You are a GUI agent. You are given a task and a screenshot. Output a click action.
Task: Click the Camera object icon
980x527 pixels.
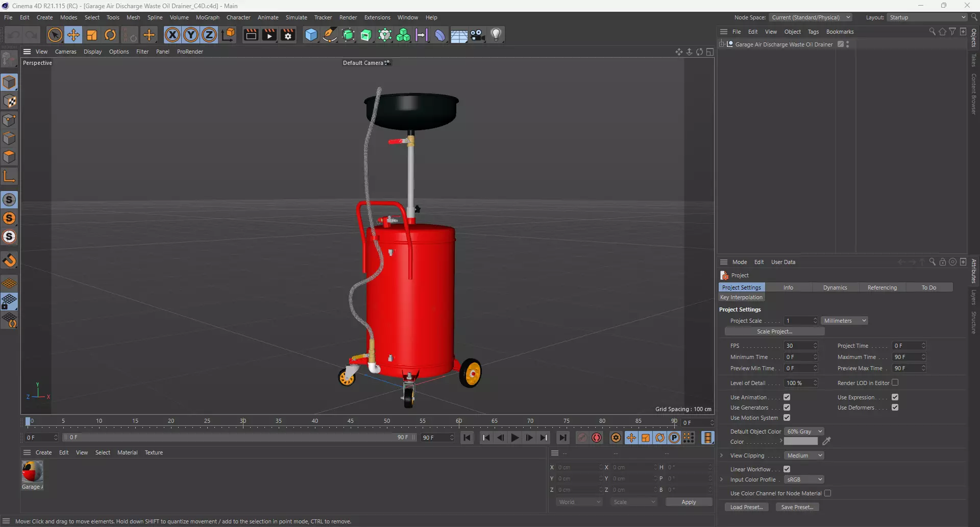click(x=478, y=35)
